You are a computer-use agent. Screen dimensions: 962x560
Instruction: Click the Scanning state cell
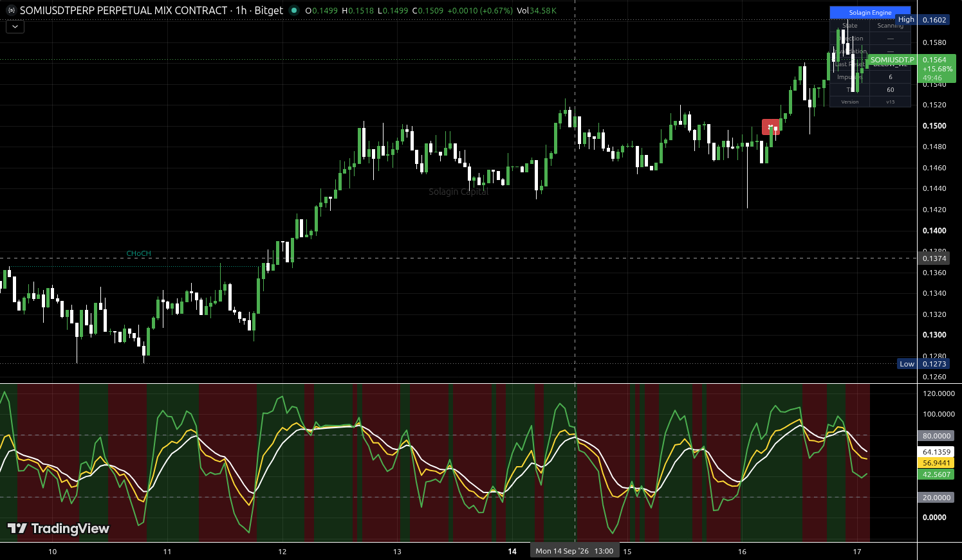(891, 26)
